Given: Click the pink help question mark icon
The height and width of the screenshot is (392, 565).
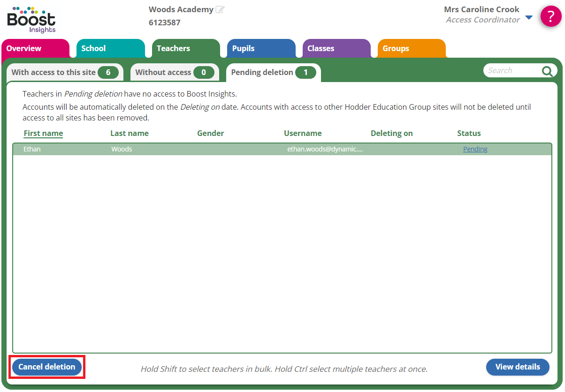Looking at the screenshot, I should pyautogui.click(x=551, y=16).
